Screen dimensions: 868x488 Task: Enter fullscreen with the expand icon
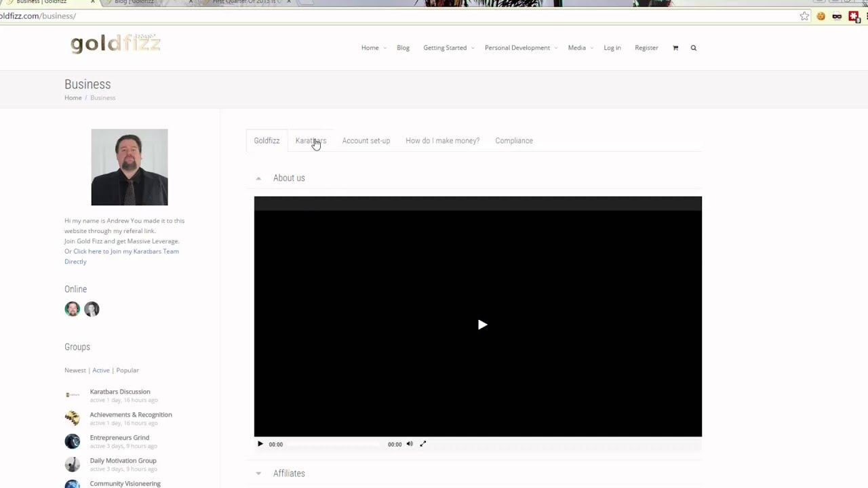(x=423, y=444)
